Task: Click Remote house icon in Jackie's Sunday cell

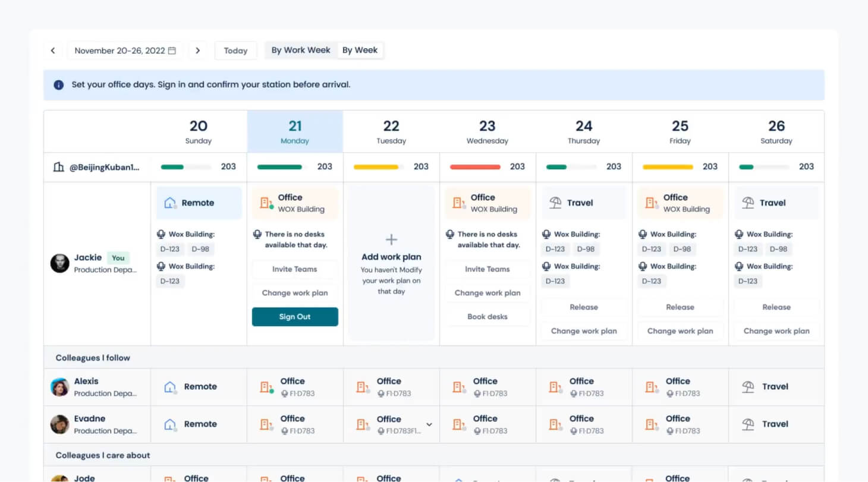Action: pyautogui.click(x=170, y=203)
